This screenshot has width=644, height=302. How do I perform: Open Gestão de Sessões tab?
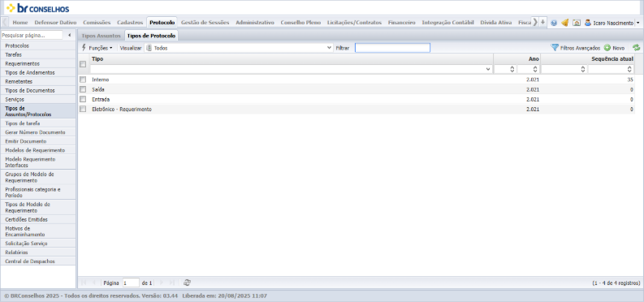(205, 23)
